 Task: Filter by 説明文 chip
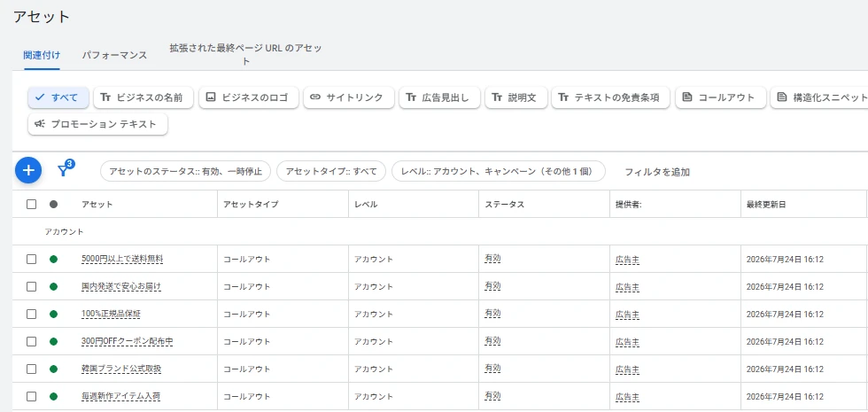click(x=515, y=97)
